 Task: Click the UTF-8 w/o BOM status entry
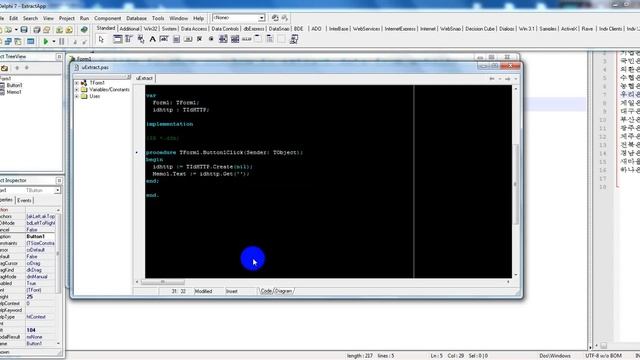[604, 356]
